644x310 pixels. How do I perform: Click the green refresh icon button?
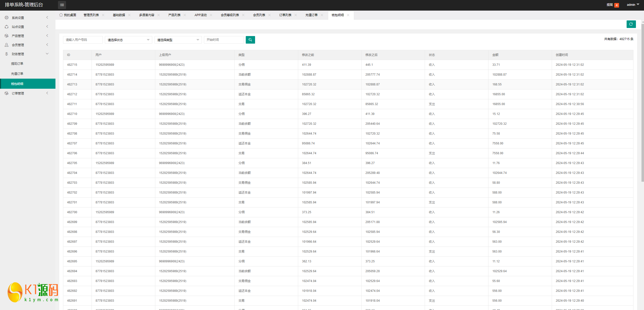631,24
